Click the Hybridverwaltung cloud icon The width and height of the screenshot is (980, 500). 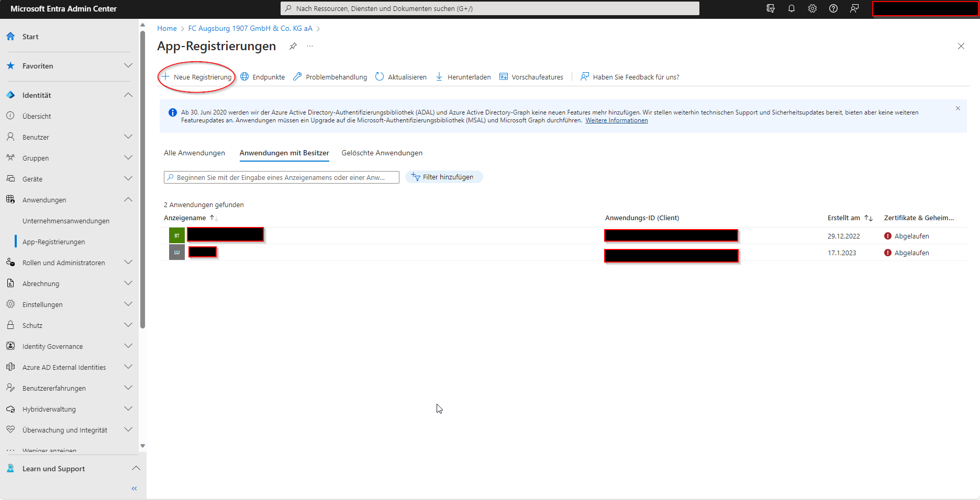(x=10, y=409)
